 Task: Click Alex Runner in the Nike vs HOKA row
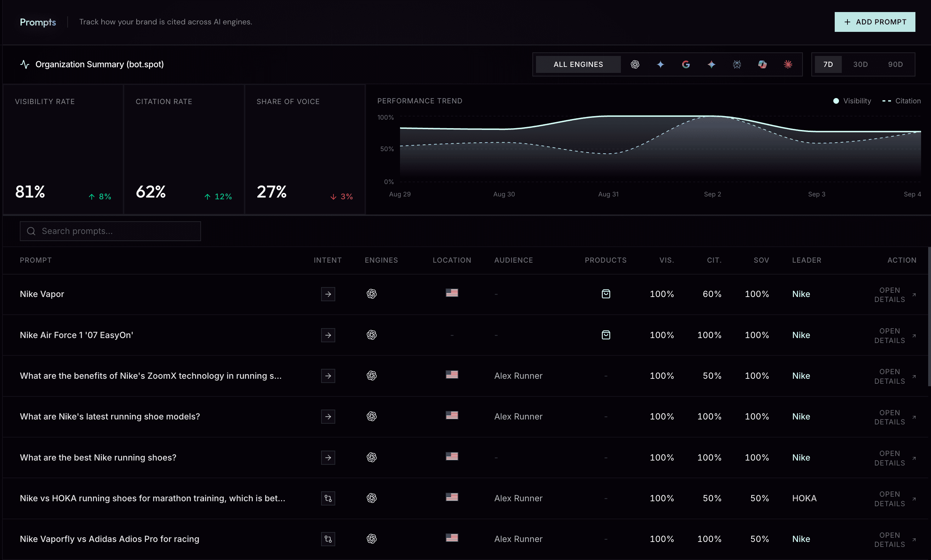[518, 498]
